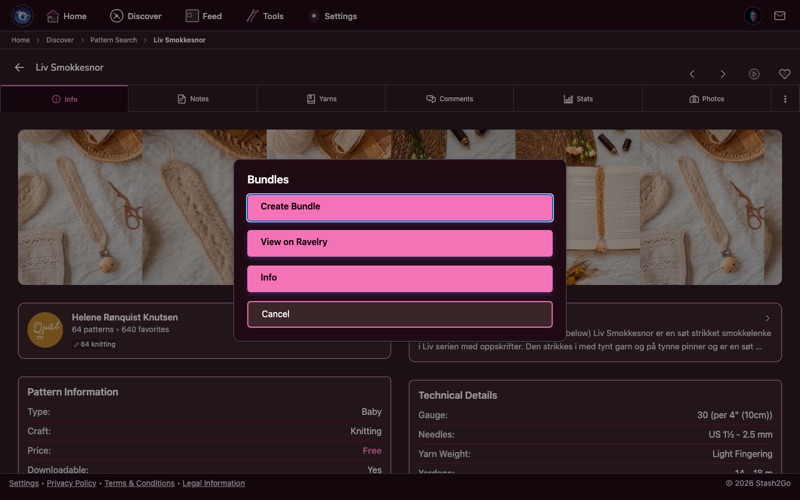Screen dimensions: 800x500
Task: Click the Light Fingering yarn weight
Action: [742, 454]
